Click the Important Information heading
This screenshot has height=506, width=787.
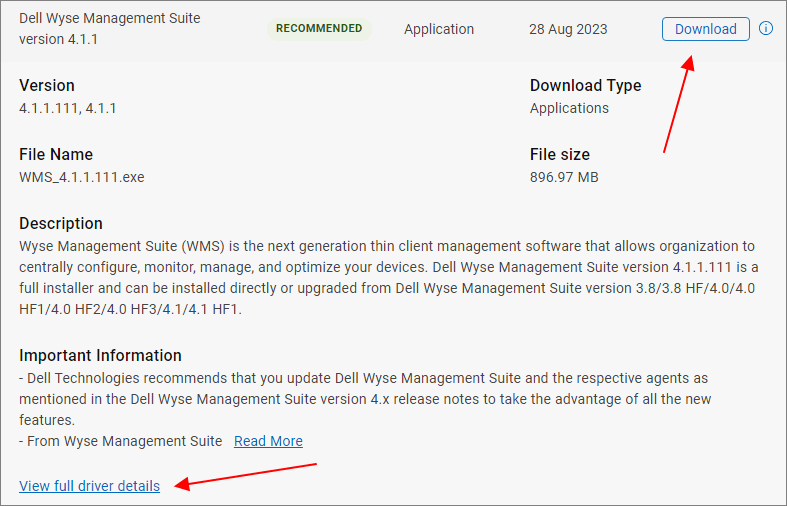pos(100,356)
